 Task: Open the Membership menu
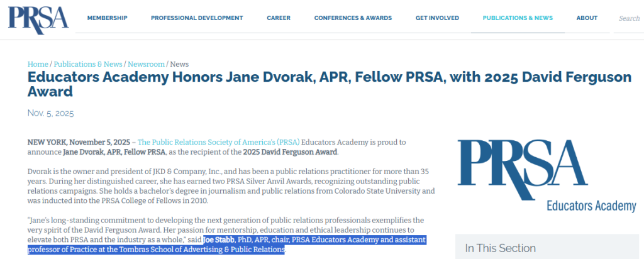(107, 18)
